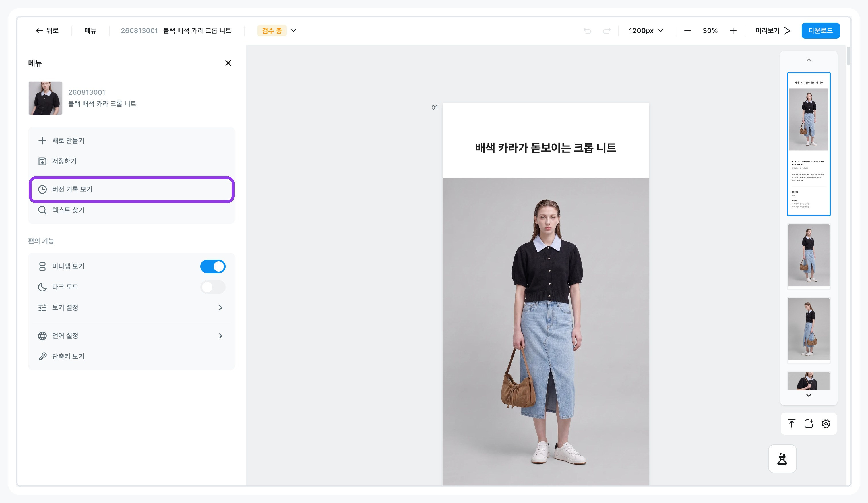The image size is (868, 503).
Task: Click the minimap scroll-down chevron
Action: pyautogui.click(x=809, y=395)
